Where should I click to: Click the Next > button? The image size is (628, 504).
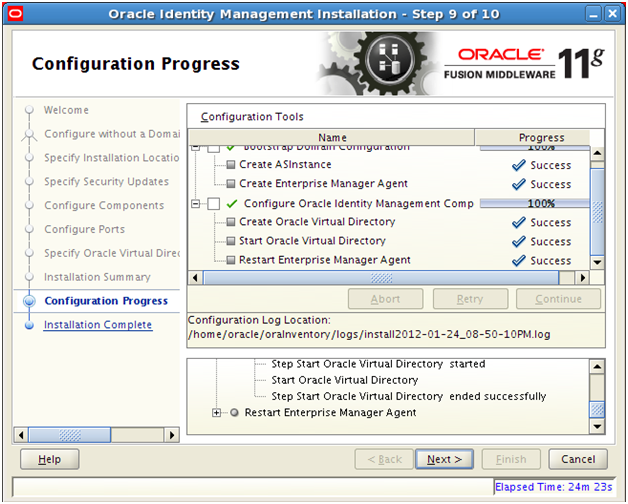click(445, 459)
